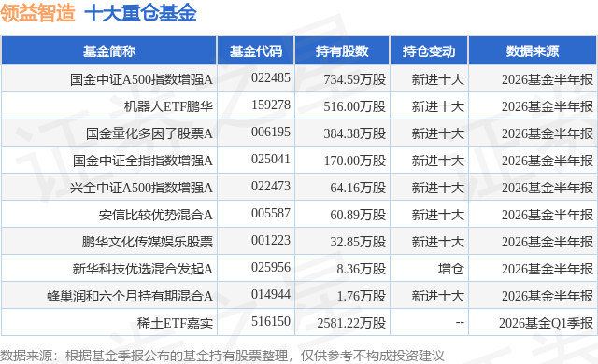Click the 2581.22万股 holding value
Viewport: 598px width, 364px height.
351,323
